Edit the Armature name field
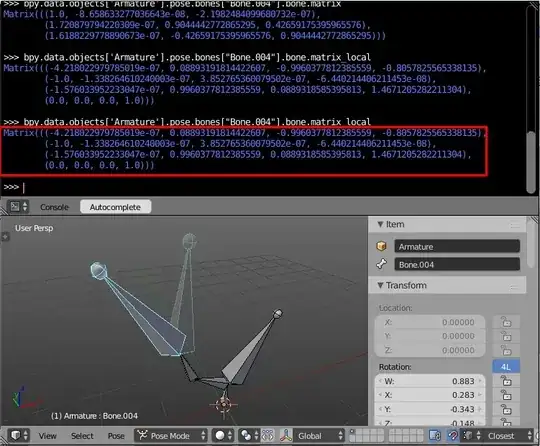Screen dimensions: 540x446 tap(457, 247)
